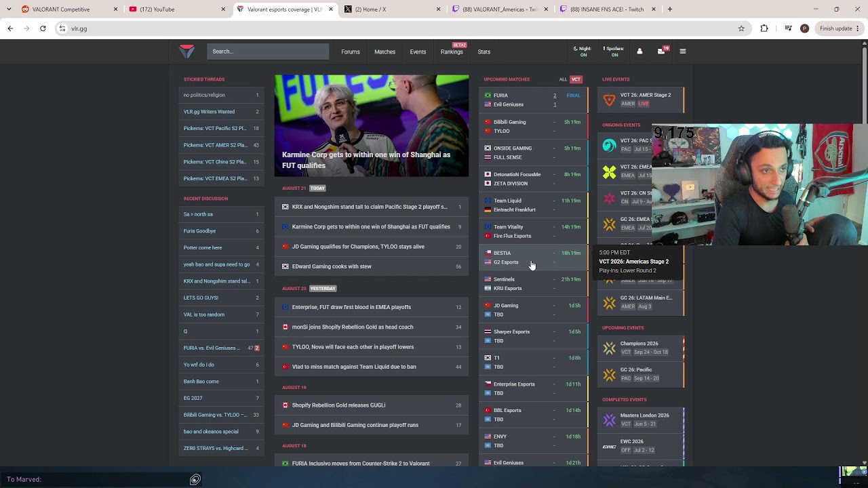Switch to the INSANE FNS ACE! Twitch tab

607,9
